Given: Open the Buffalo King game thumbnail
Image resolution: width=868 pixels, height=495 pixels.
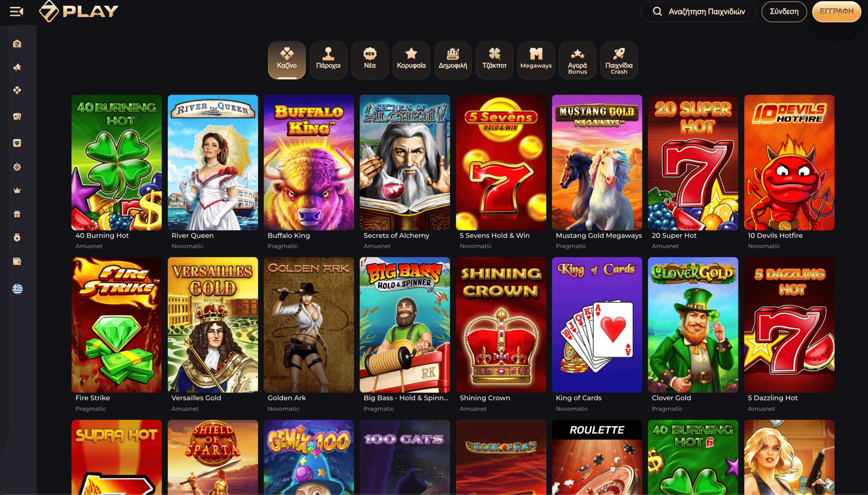Looking at the screenshot, I should tap(309, 162).
